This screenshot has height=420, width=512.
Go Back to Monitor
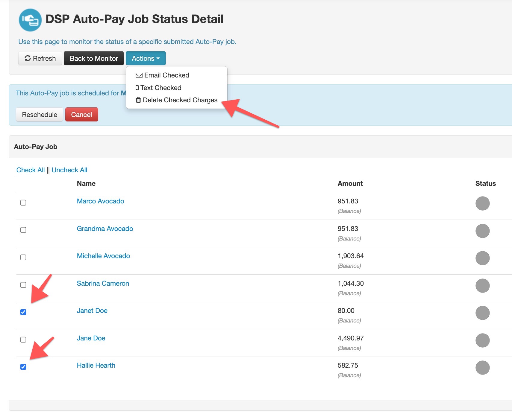point(94,58)
